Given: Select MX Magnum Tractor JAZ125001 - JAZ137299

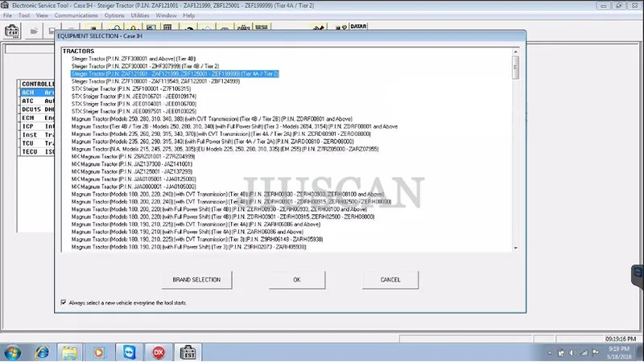Looking at the screenshot, I should pos(132,171).
